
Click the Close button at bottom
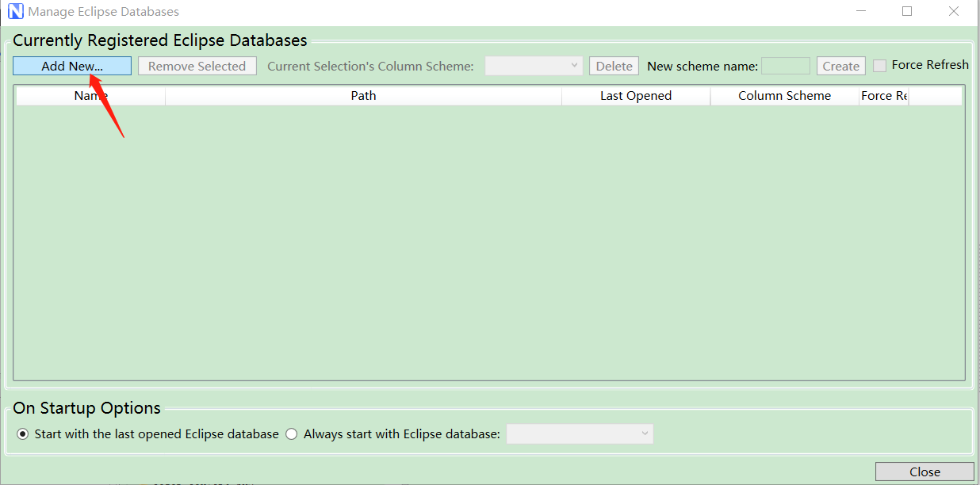(x=924, y=472)
